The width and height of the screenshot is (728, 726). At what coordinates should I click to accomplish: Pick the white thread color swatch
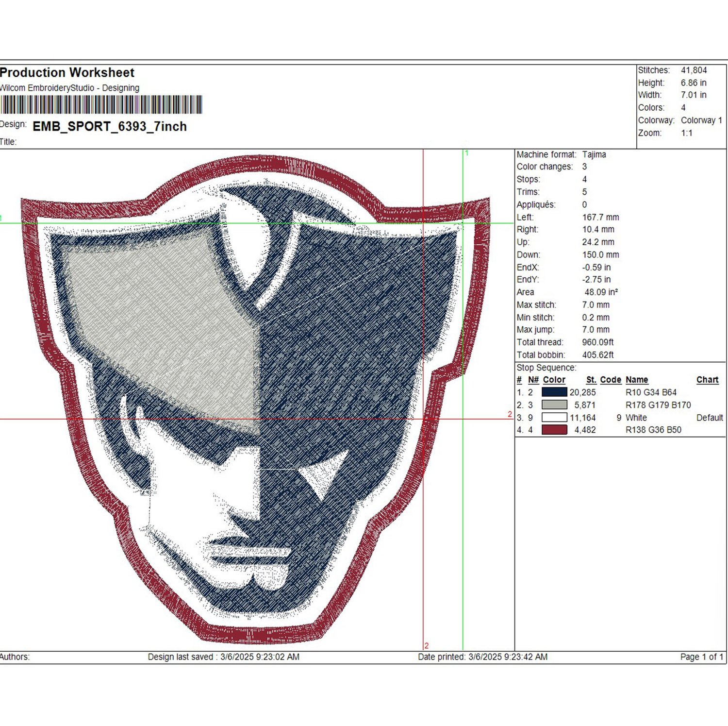[554, 418]
